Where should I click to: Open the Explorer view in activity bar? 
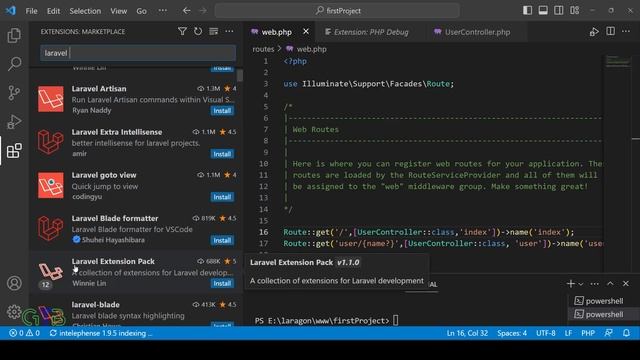click(x=14, y=36)
